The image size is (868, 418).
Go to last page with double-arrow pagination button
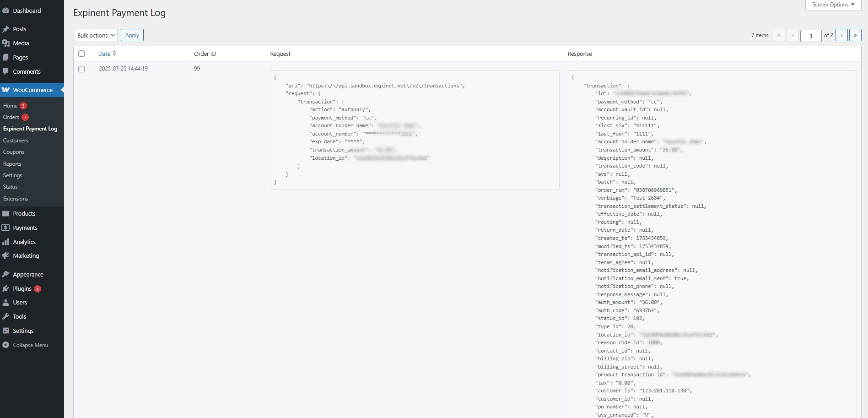[x=855, y=35]
